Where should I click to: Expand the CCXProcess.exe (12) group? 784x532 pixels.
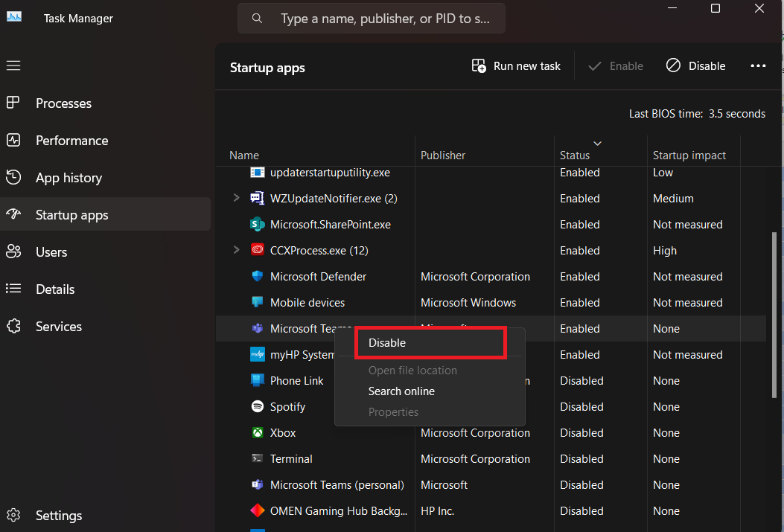pyautogui.click(x=237, y=250)
